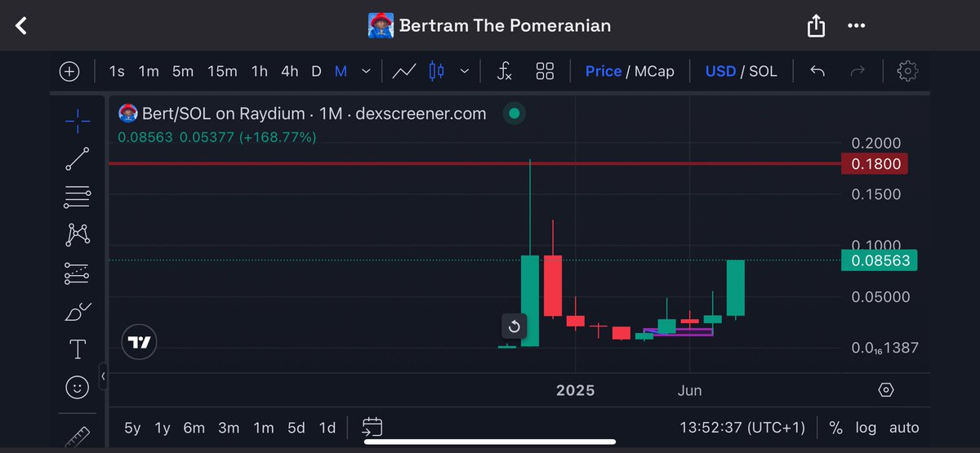Select the 4h timeframe

click(290, 71)
